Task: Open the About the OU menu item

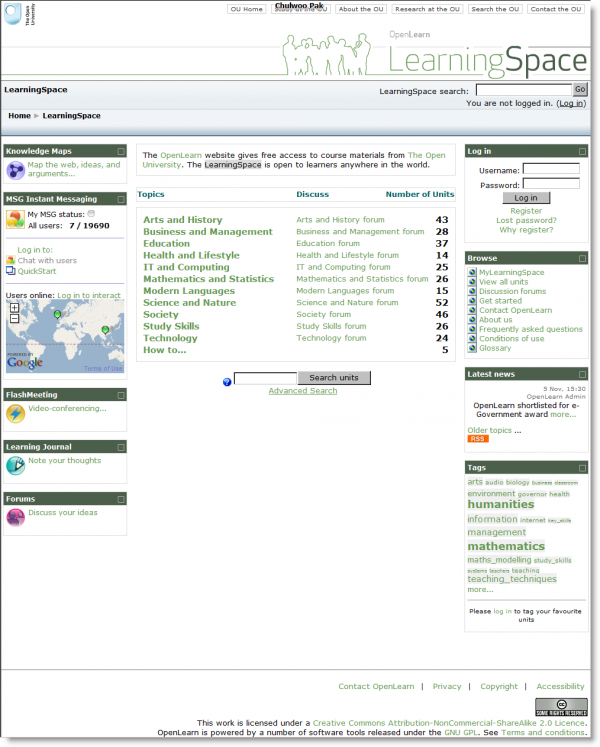Action: (361, 9)
